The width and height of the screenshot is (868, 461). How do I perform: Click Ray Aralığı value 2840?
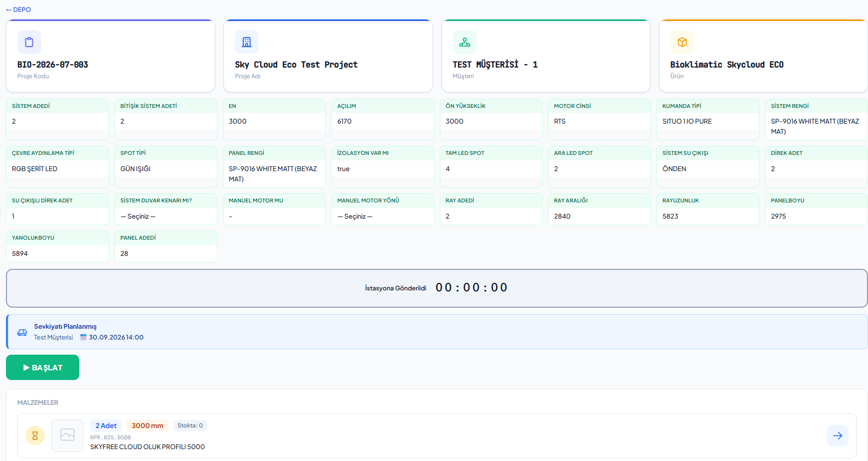tap(562, 216)
